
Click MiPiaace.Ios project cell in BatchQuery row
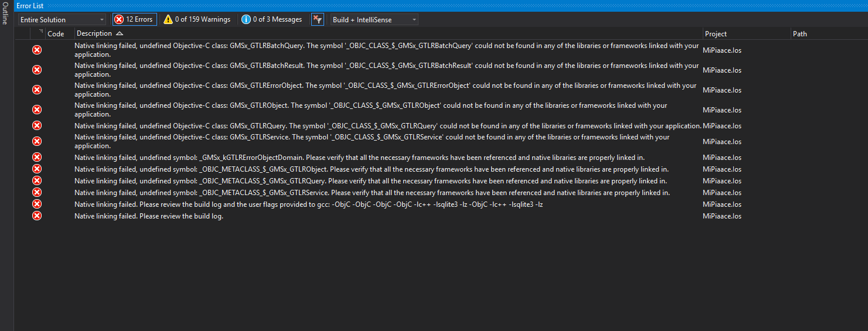[x=722, y=50]
